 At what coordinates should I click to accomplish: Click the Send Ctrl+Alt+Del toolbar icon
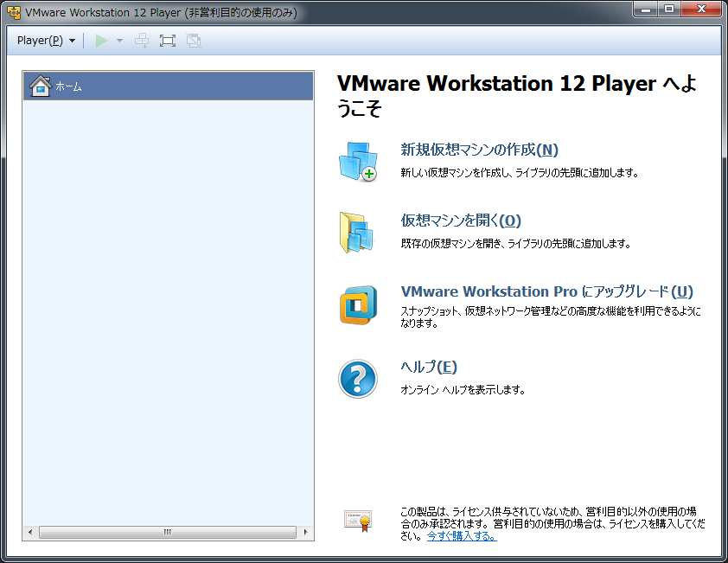coord(142,41)
